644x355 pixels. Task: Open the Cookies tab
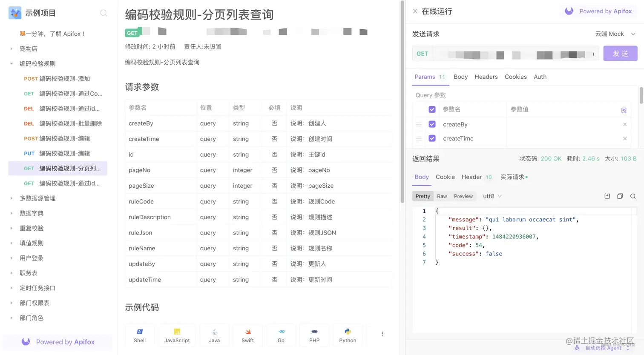[x=515, y=77]
